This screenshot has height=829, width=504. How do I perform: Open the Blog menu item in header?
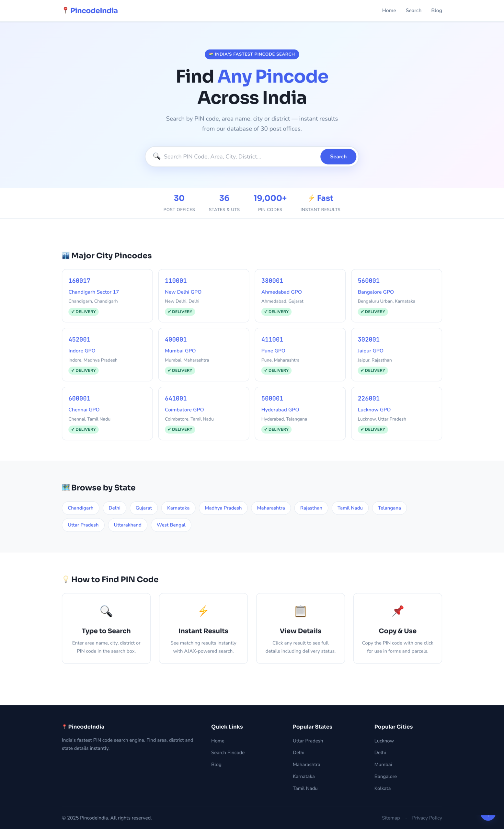436,10
